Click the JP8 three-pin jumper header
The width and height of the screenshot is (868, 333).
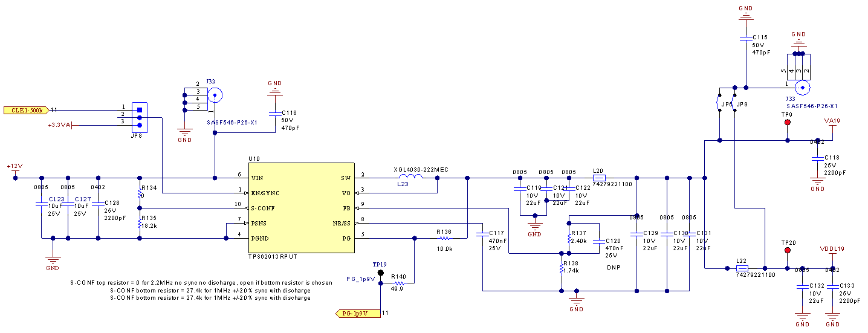(139, 118)
